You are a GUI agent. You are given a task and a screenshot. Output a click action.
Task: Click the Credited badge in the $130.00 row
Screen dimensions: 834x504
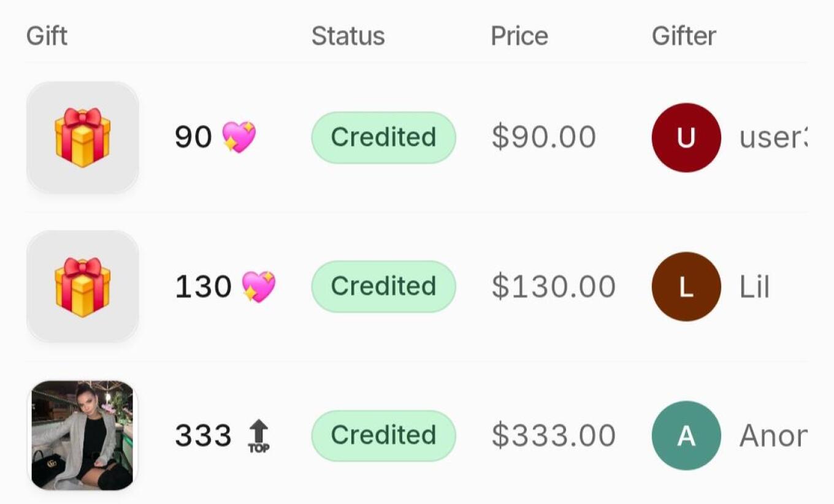point(383,286)
